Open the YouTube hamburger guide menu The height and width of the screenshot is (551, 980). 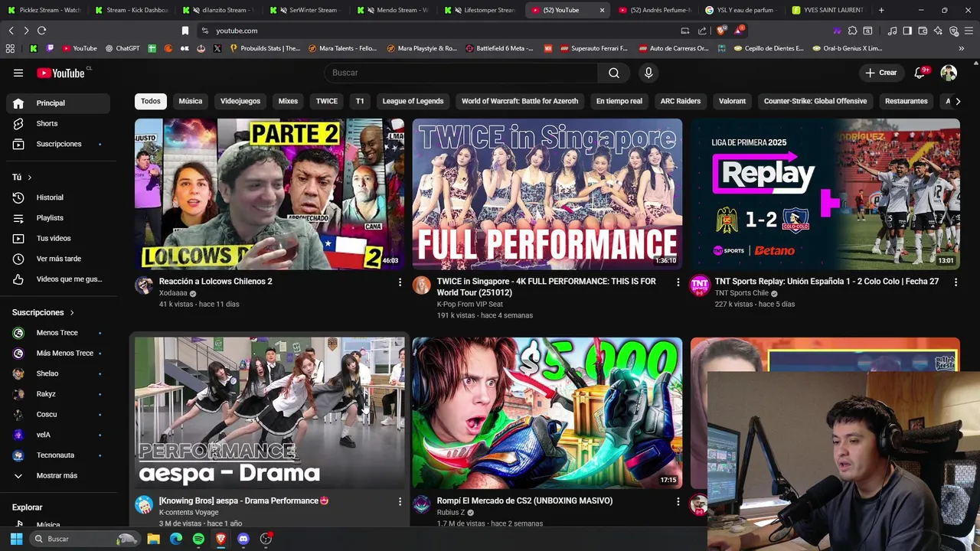[18, 73]
